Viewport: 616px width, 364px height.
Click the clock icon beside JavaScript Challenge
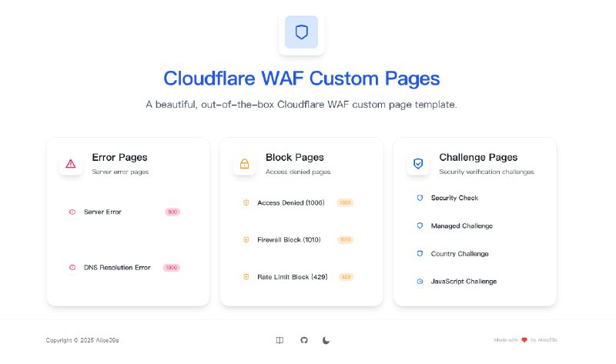click(x=420, y=282)
